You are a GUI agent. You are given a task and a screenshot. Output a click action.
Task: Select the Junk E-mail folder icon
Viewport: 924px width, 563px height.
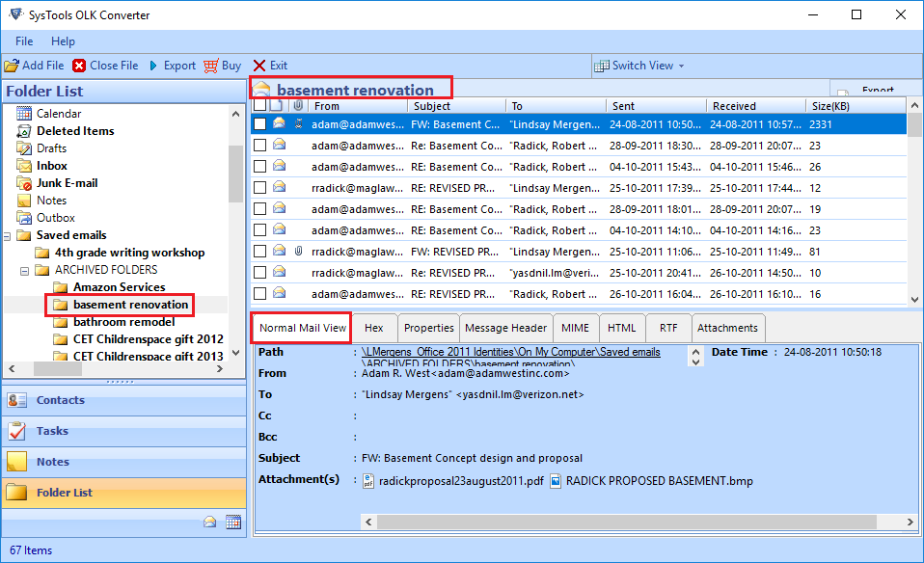tap(24, 183)
